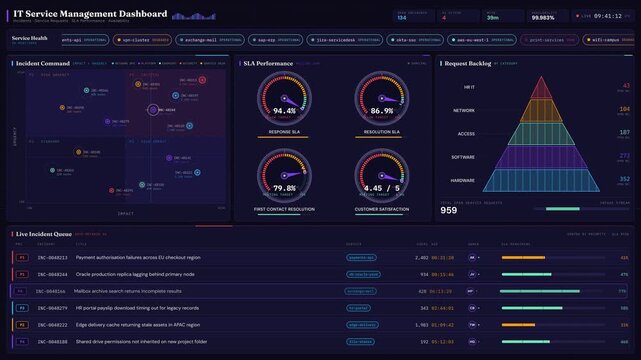Image resolution: width=641 pixels, height=360 pixels.
Task: Click the P3 badge of INC-0048279
Action: [22, 308]
